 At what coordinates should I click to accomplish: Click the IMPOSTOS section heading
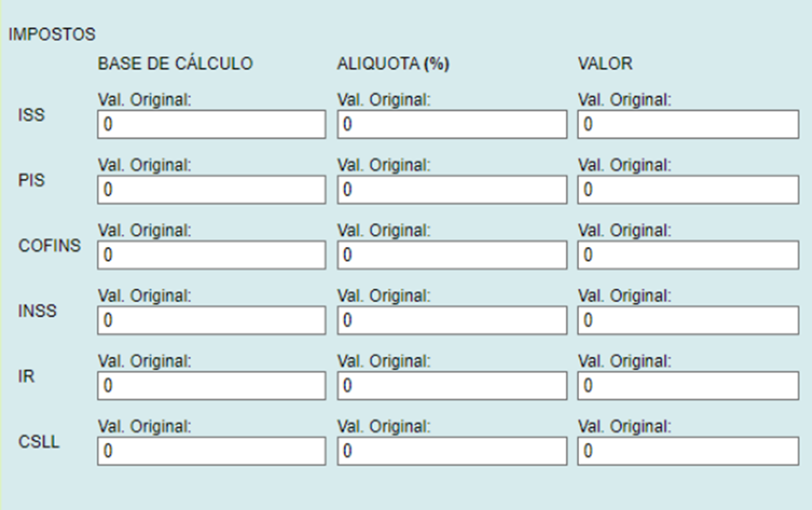coord(52,35)
